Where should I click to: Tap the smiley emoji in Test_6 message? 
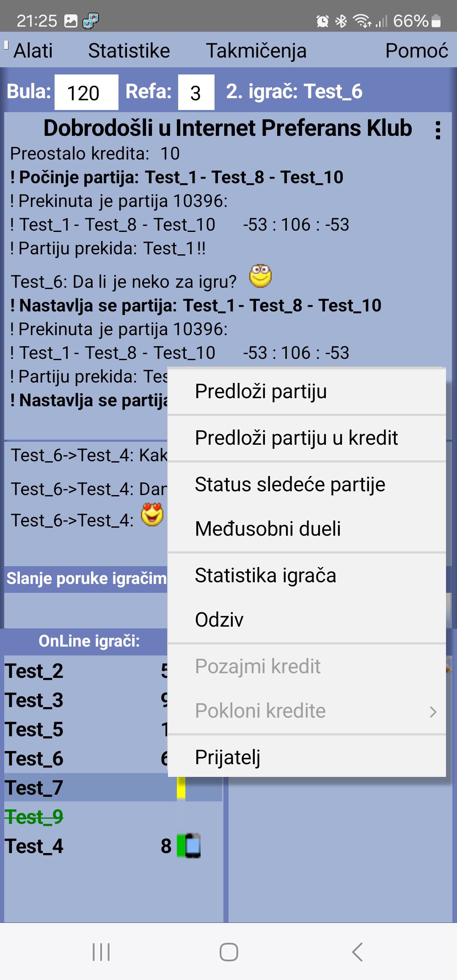click(x=260, y=276)
